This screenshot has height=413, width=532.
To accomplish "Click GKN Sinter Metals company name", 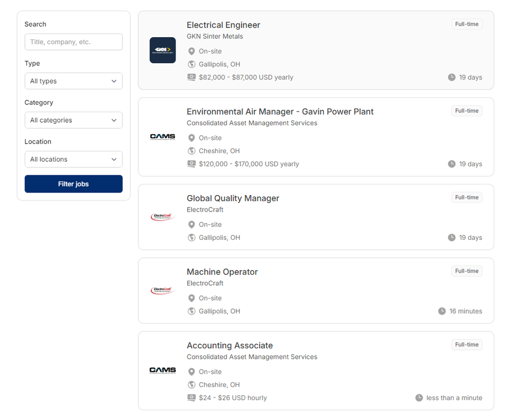I will (x=215, y=36).
